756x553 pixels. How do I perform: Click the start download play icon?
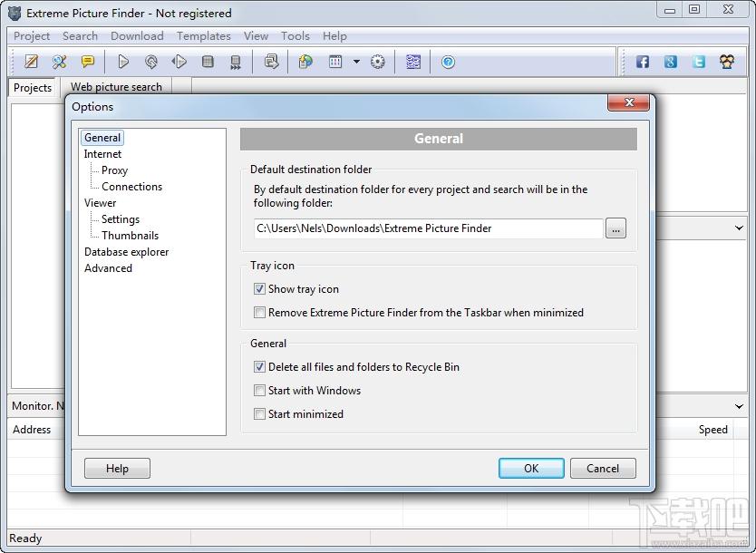coord(123,62)
